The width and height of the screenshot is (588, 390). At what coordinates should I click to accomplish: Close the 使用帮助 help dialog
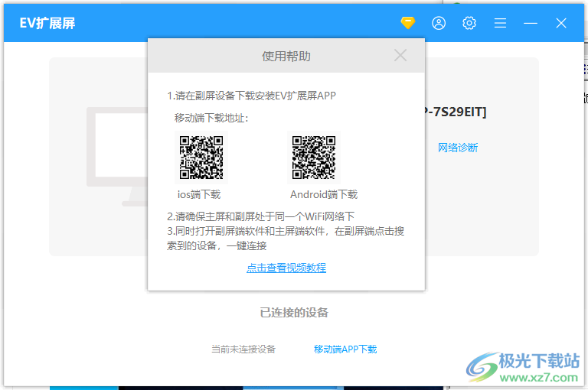[x=400, y=56]
